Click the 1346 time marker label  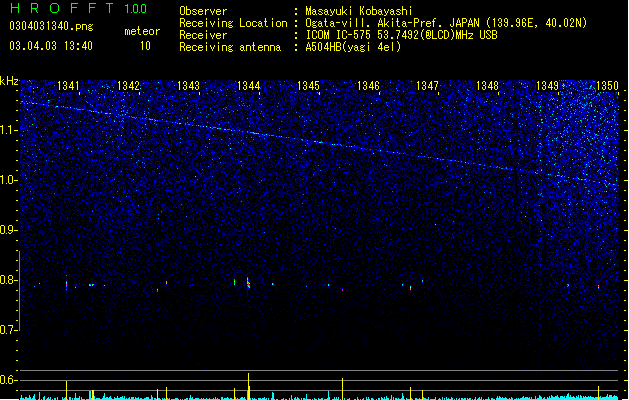pyautogui.click(x=368, y=85)
